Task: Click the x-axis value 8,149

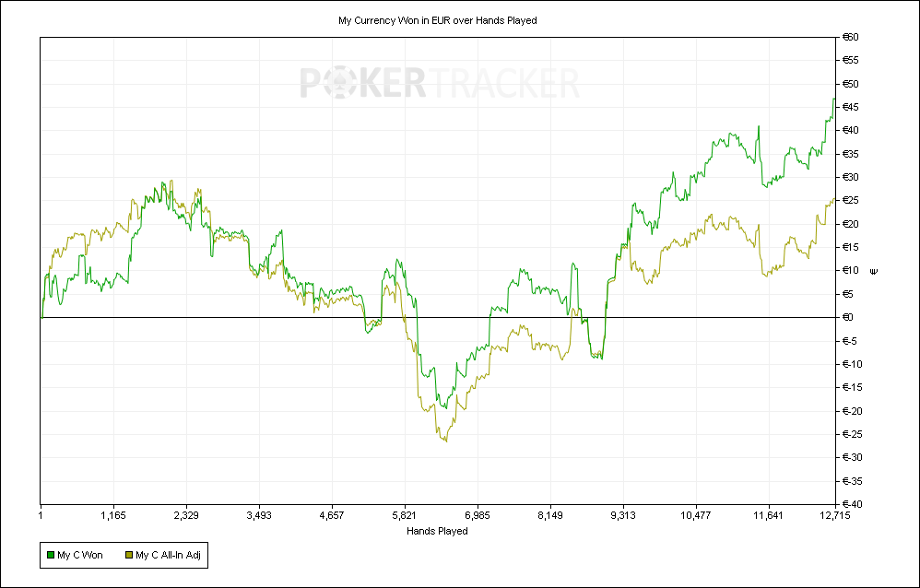Action: pos(549,516)
